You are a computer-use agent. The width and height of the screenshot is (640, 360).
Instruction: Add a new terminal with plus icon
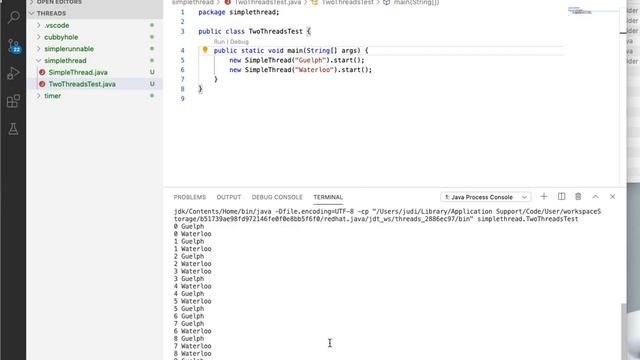pyautogui.click(x=544, y=197)
